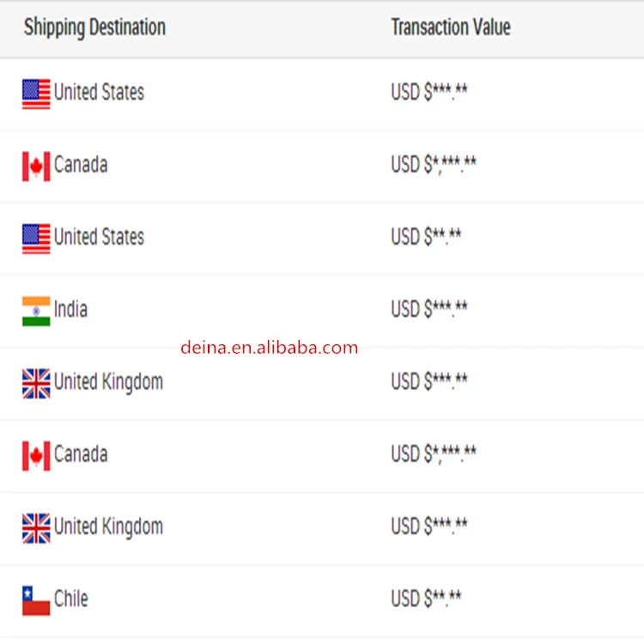Open the deina.en.alibaba.com link
The image size is (644, 644).
click(270, 348)
